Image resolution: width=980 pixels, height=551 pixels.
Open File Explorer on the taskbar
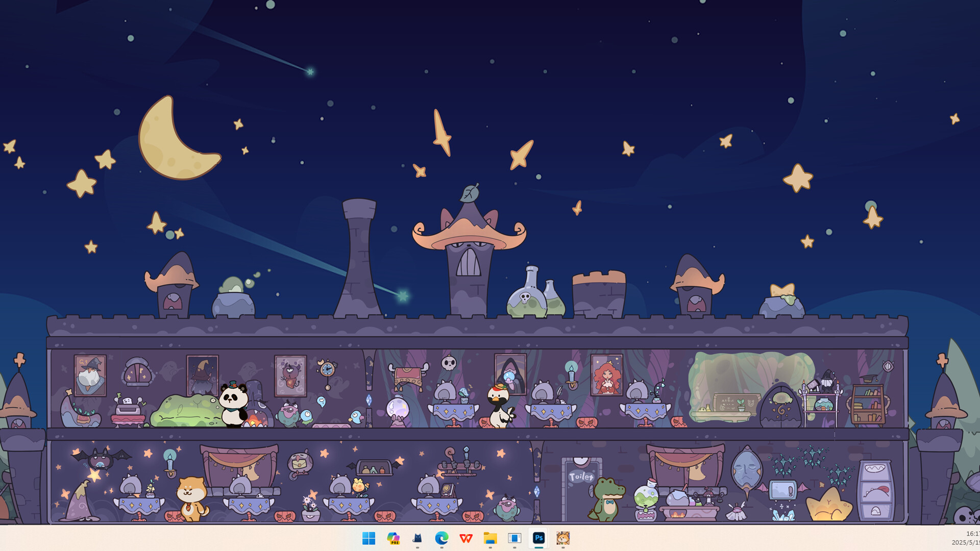pos(491,537)
